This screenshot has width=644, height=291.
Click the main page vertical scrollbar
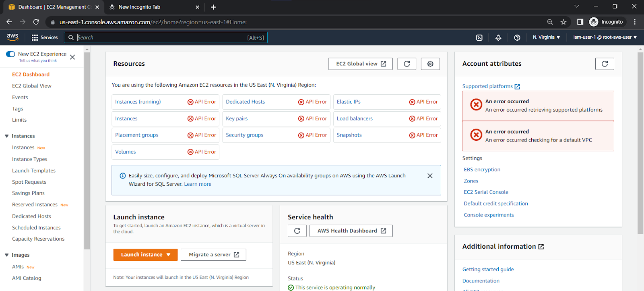640,143
